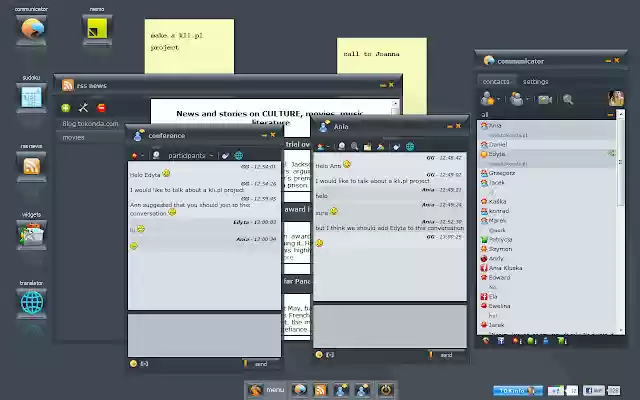Collapse the 'all' contacts group
640x400 pixels.
point(610,115)
